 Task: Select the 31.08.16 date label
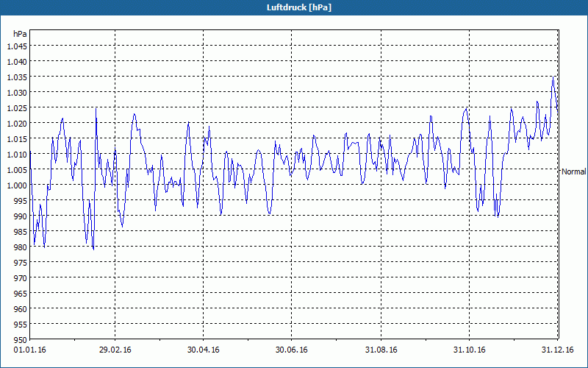pos(381,350)
